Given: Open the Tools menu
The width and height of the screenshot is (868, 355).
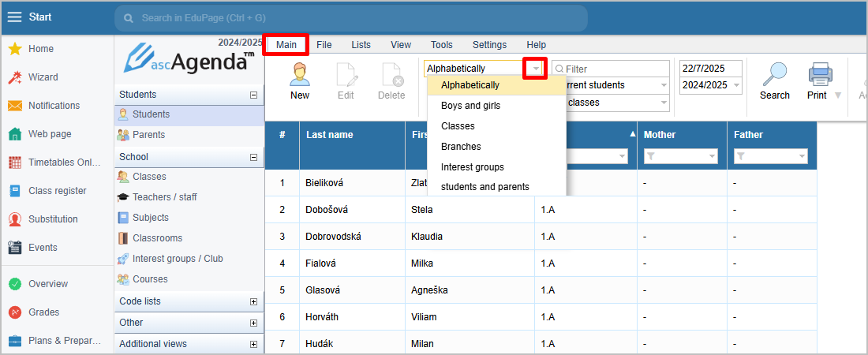Looking at the screenshot, I should [x=442, y=45].
